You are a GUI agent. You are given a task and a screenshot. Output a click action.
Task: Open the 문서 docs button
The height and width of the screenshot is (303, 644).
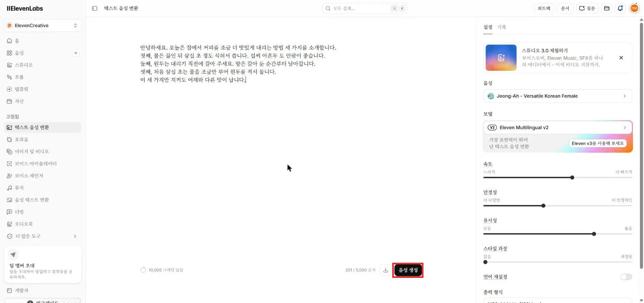click(x=565, y=8)
